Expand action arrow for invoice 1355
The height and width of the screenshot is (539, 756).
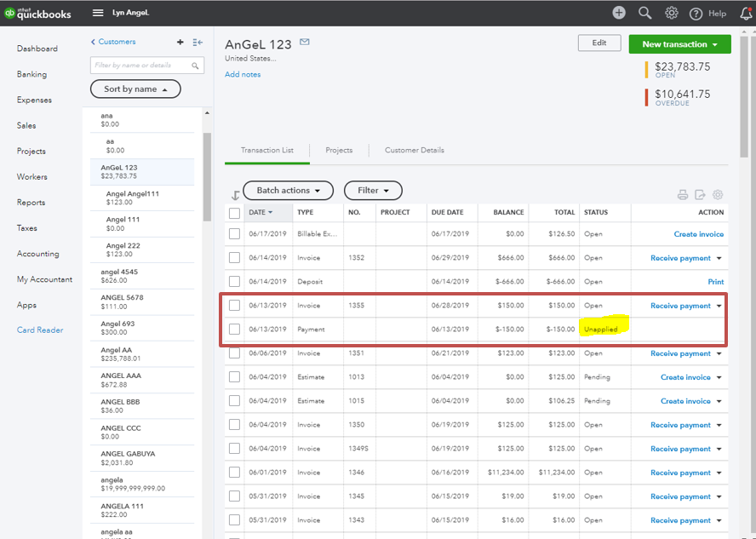(x=719, y=307)
